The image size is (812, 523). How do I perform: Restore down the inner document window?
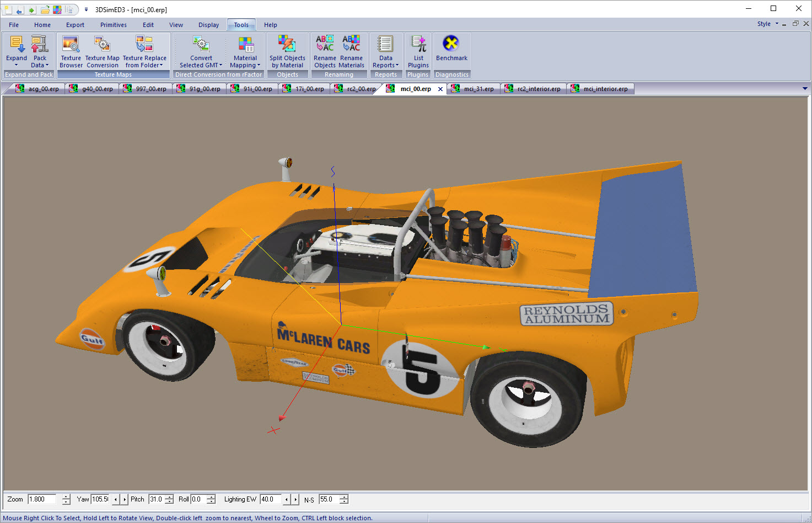(x=795, y=24)
